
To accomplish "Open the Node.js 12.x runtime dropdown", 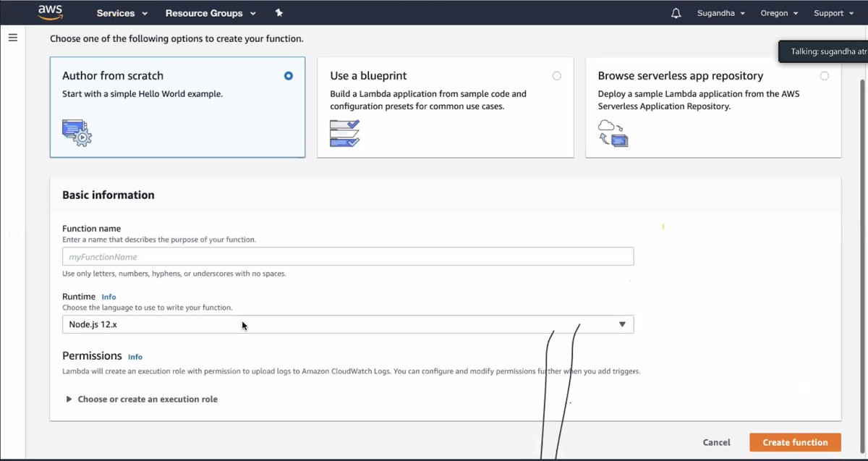I will tap(348, 324).
